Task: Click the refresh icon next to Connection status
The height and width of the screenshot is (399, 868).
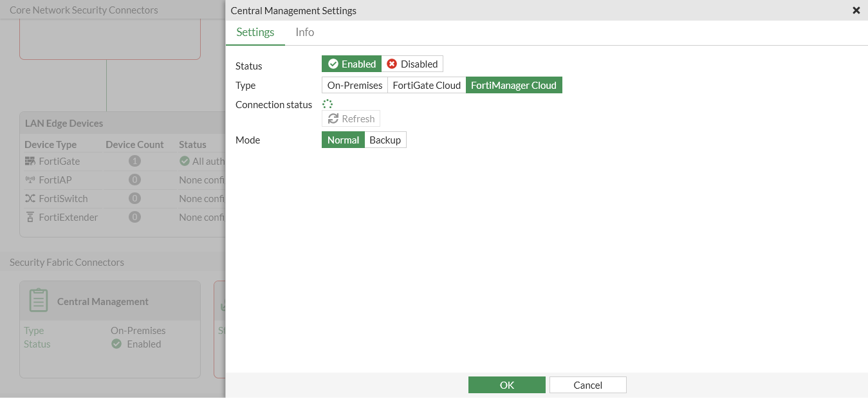Action: coord(332,118)
